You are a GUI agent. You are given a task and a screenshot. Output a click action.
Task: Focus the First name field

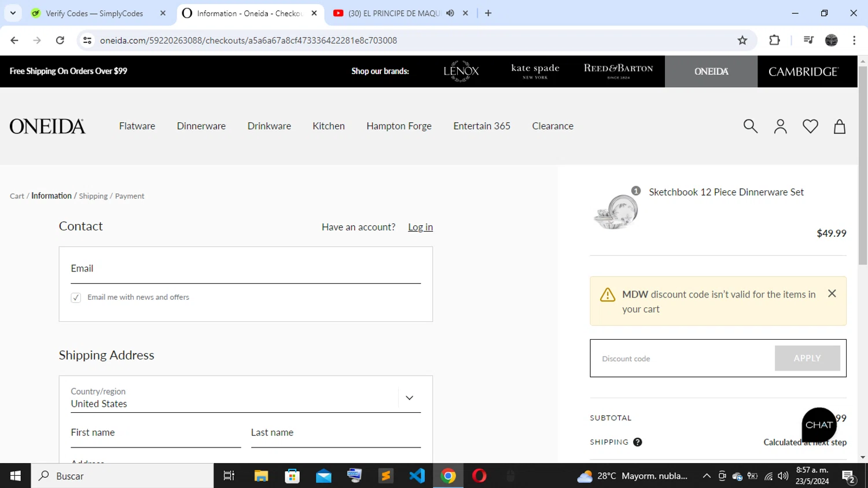156,434
